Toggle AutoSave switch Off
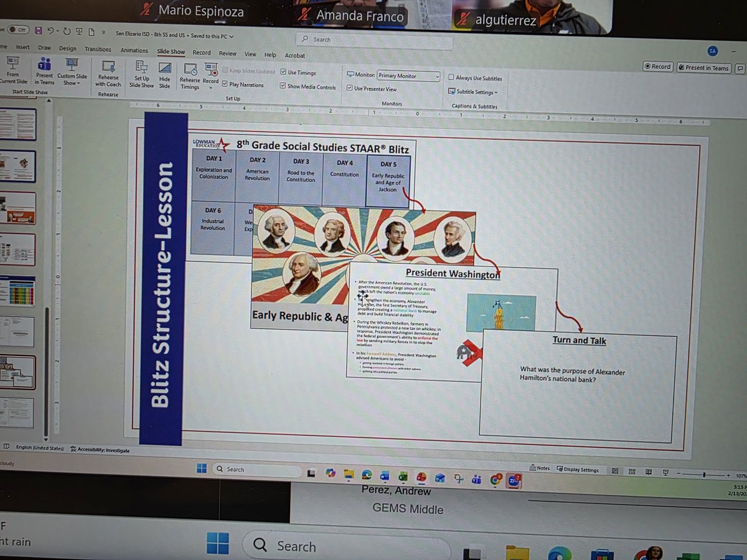Screen dimensions: 747x560 pyautogui.click(x=17, y=29)
